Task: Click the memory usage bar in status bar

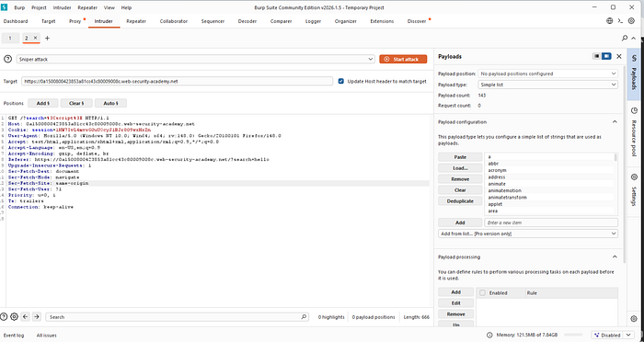Action: tap(573, 335)
